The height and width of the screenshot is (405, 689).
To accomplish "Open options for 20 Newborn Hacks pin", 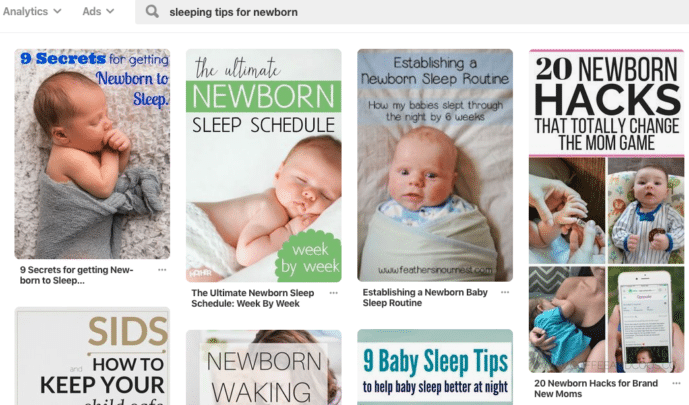I will click(676, 383).
